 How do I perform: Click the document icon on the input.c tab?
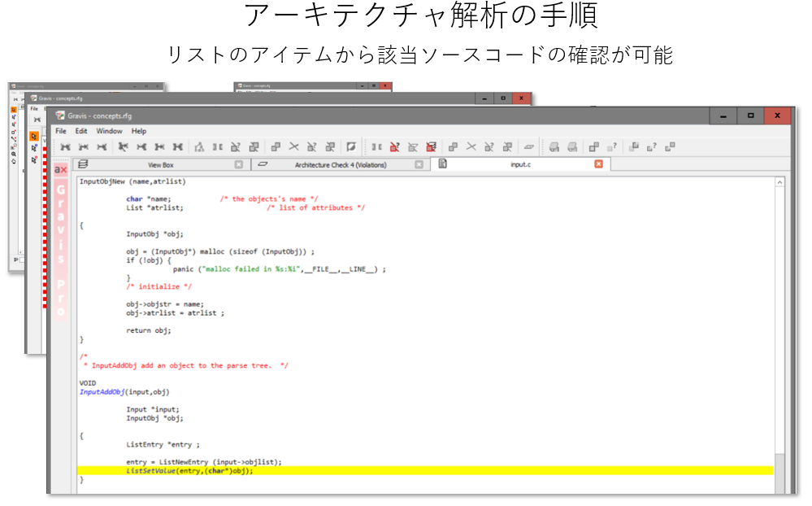pos(443,164)
